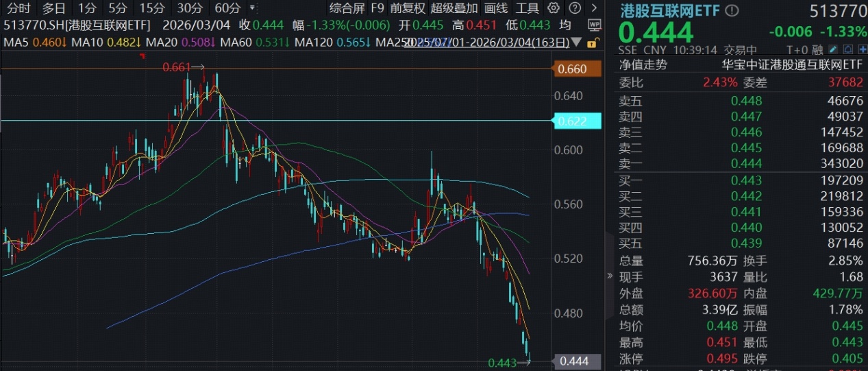Open the 画线 drawing tools button

496,8
